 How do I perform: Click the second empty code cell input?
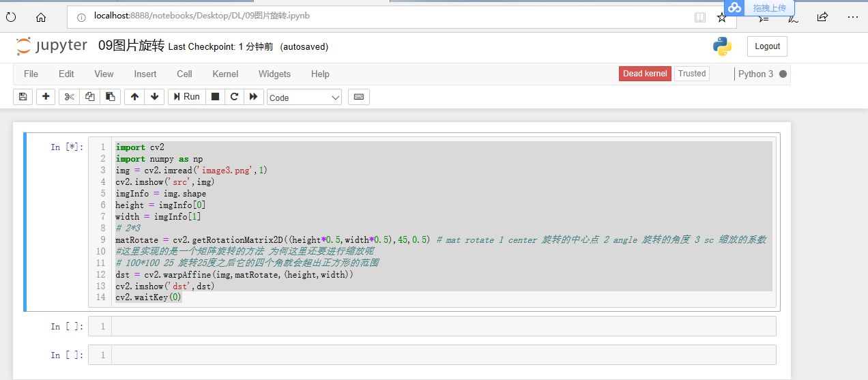coord(444,326)
